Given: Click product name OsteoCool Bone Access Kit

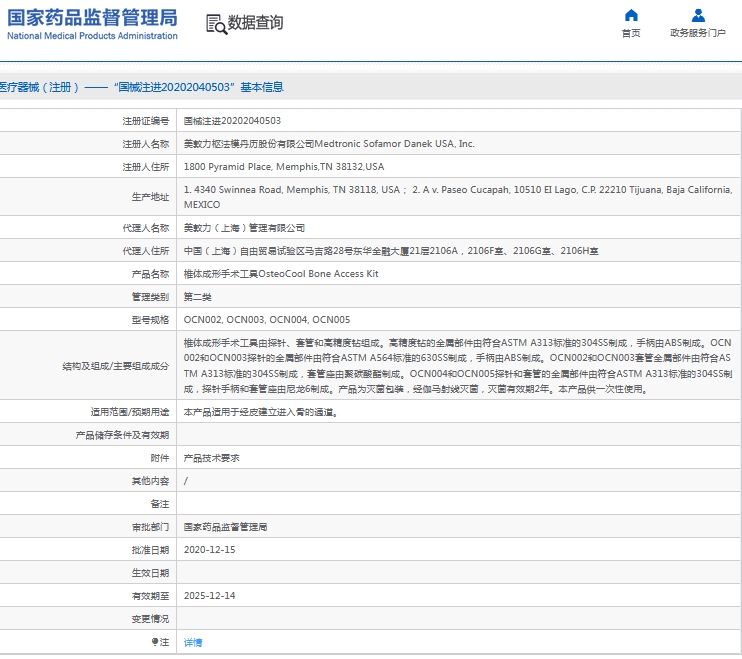Looking at the screenshot, I should pyautogui.click(x=281, y=274).
